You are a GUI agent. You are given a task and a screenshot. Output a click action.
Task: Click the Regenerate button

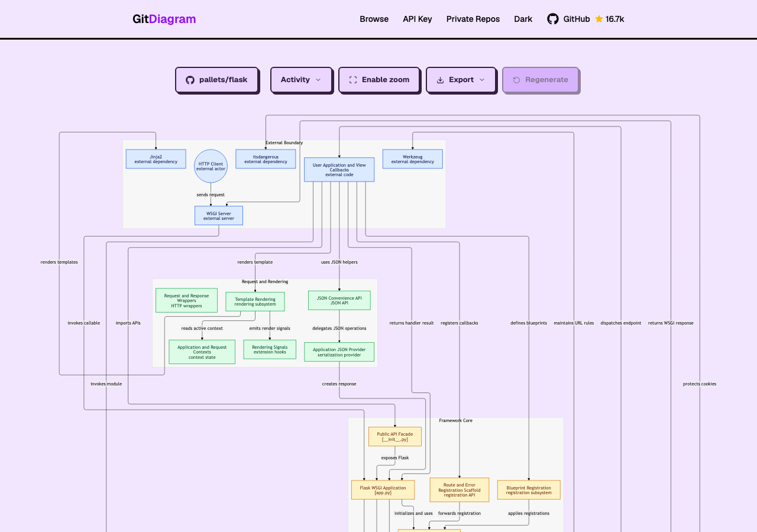point(541,80)
